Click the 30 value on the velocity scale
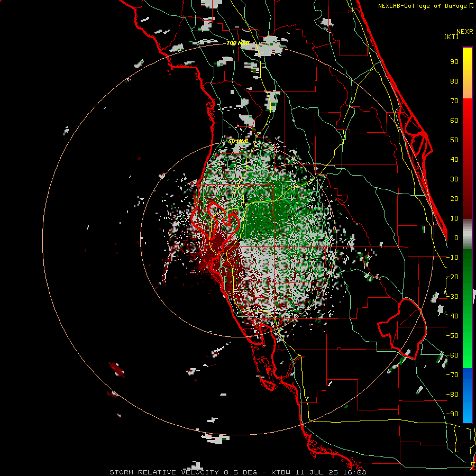Image resolution: width=476 pixels, height=476 pixels. (x=454, y=179)
